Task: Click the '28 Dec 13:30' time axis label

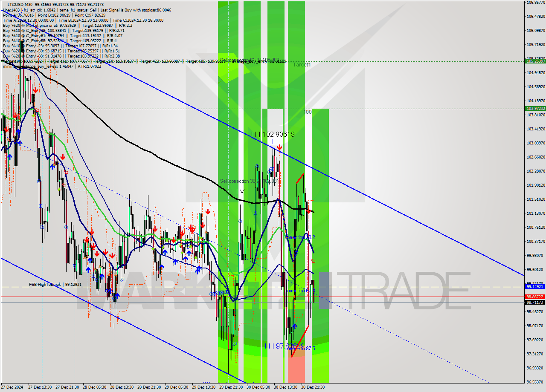Action: tap(122, 387)
